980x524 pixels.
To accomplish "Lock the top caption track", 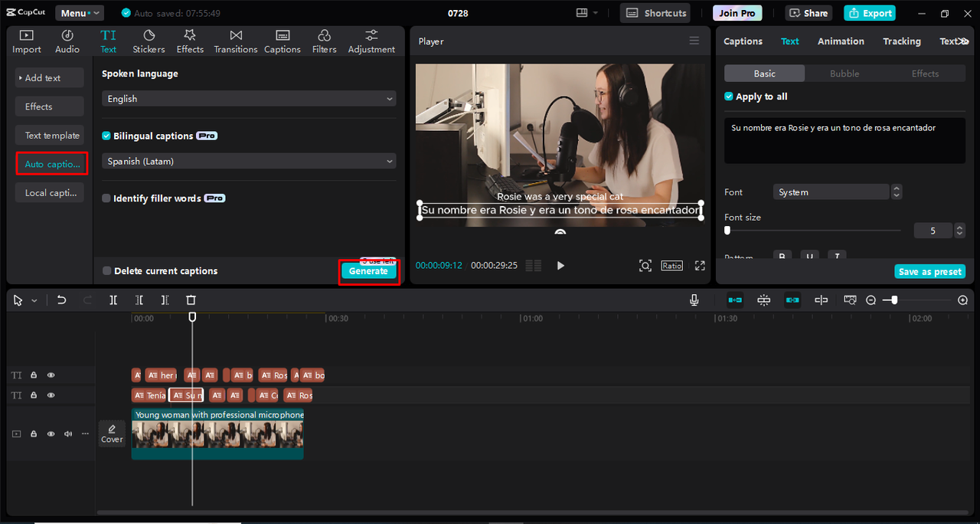I will coord(34,375).
